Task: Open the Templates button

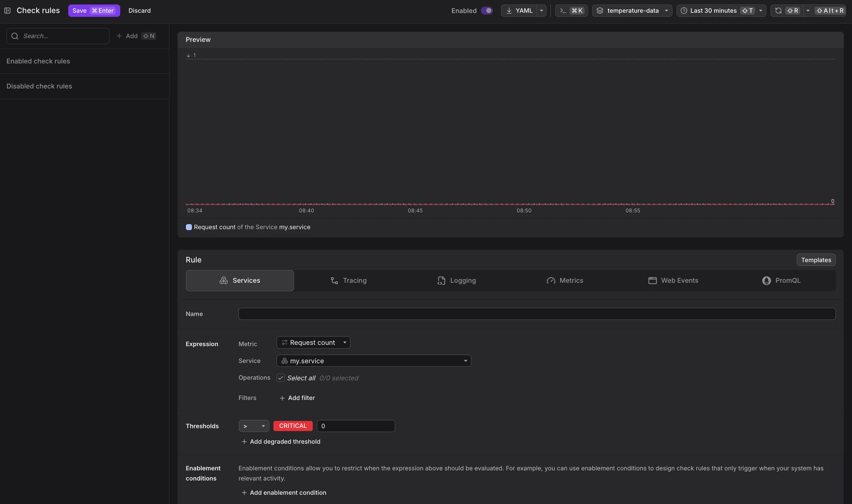Action: (816, 260)
